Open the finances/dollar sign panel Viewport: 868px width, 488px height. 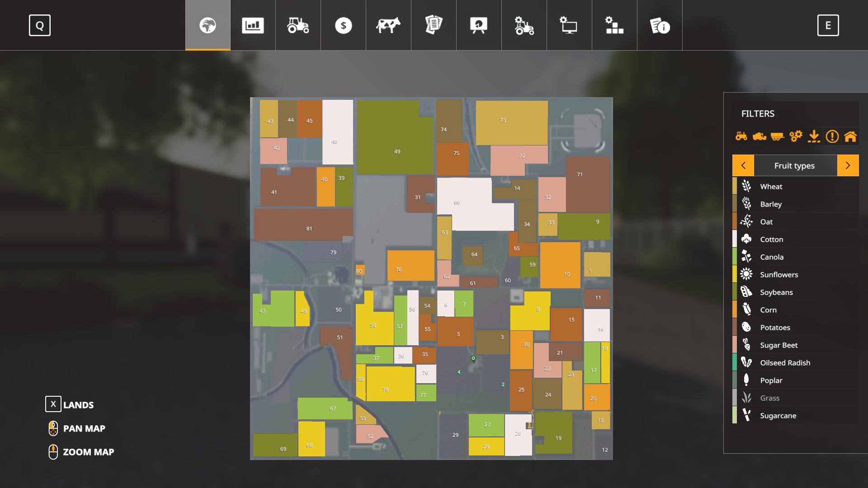point(344,25)
